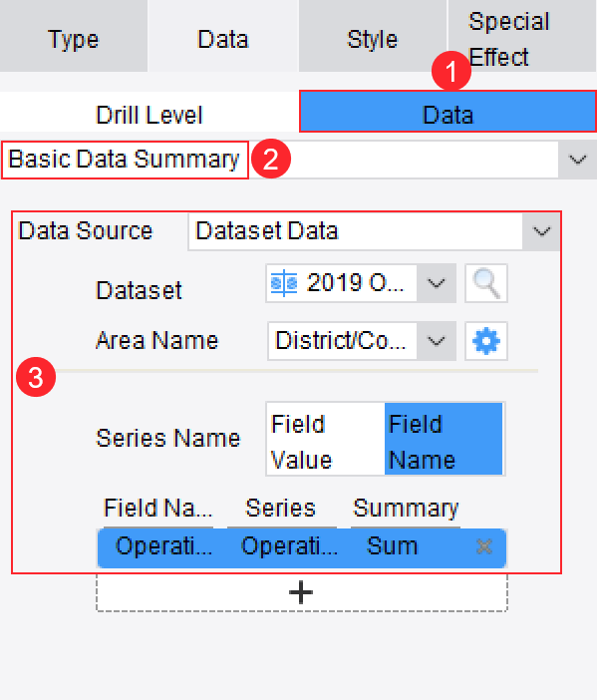This screenshot has width=597, height=700.
Task: Expand the Data Source dropdown arrow
Action: (541, 231)
